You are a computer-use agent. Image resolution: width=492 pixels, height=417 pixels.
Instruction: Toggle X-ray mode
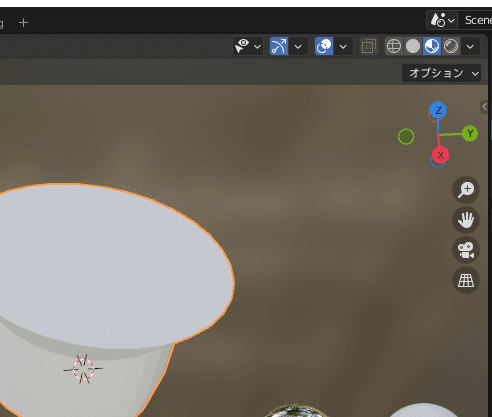368,46
